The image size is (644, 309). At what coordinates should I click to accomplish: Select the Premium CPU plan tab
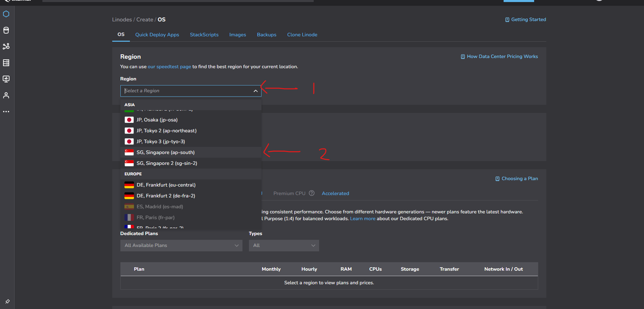(x=289, y=193)
